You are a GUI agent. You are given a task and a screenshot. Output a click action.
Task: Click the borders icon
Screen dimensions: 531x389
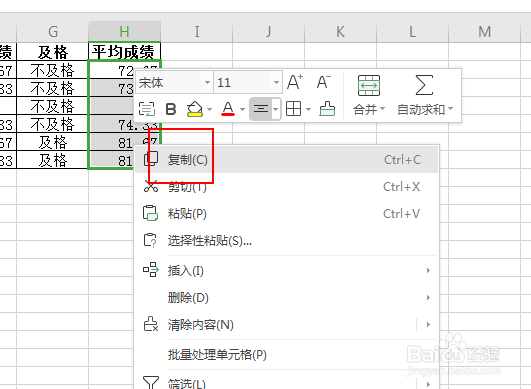[x=293, y=109]
